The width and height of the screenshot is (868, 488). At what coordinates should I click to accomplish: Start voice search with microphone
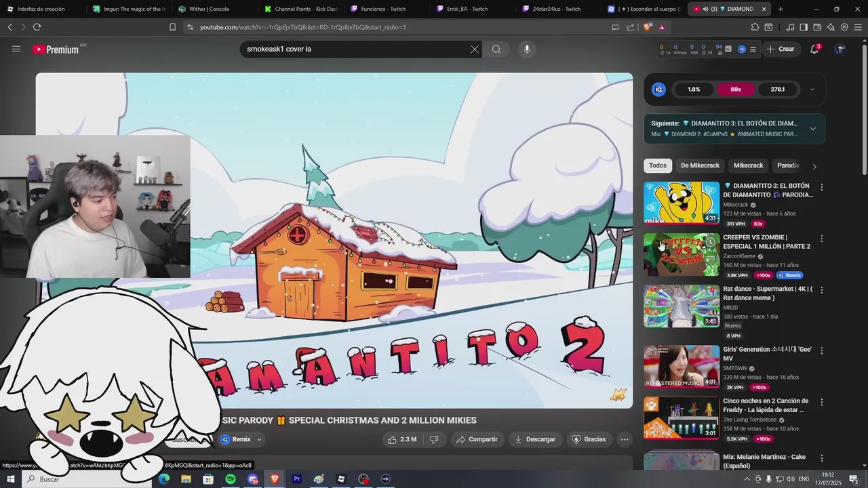pyautogui.click(x=527, y=49)
